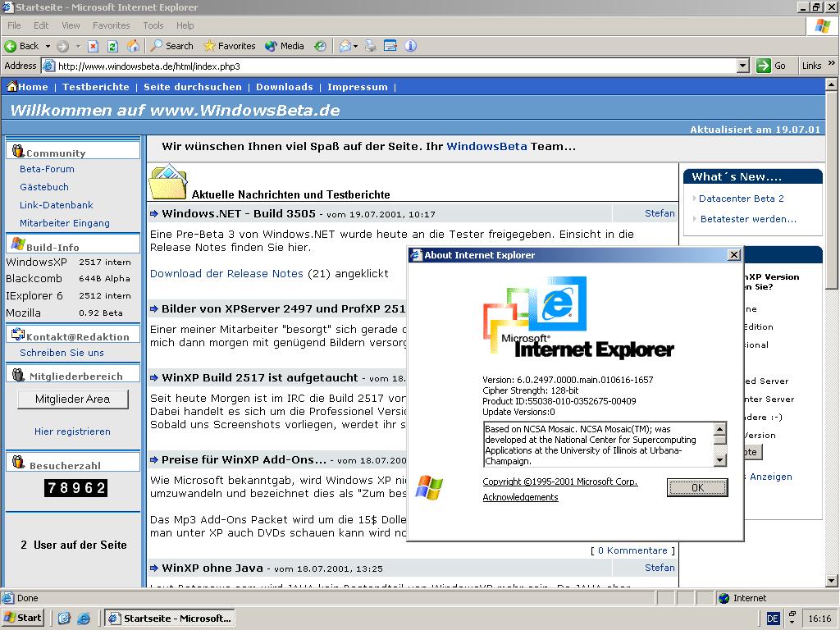
Task: Click the page scrollbar down arrow
Action: click(832, 580)
